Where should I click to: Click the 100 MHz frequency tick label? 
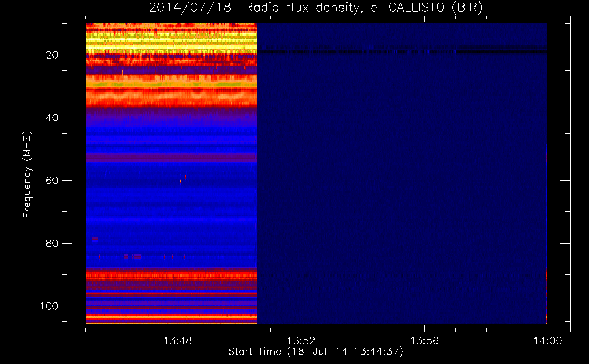49,306
